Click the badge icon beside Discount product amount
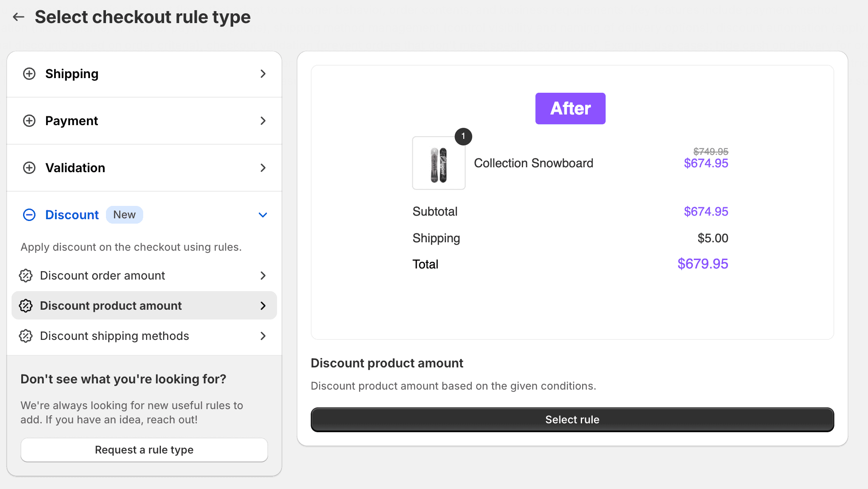Screen dimensions: 868x489 click(26, 305)
